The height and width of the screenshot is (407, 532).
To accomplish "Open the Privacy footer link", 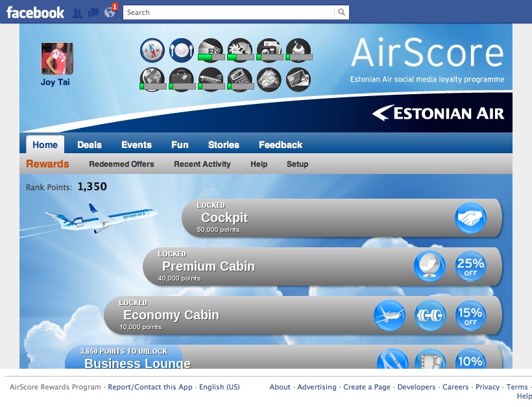I will (x=487, y=387).
